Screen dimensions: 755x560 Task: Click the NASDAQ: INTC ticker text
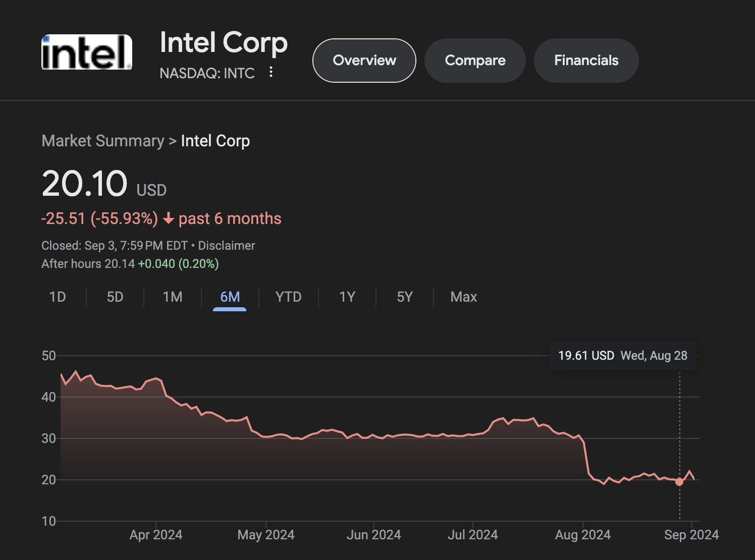point(207,73)
